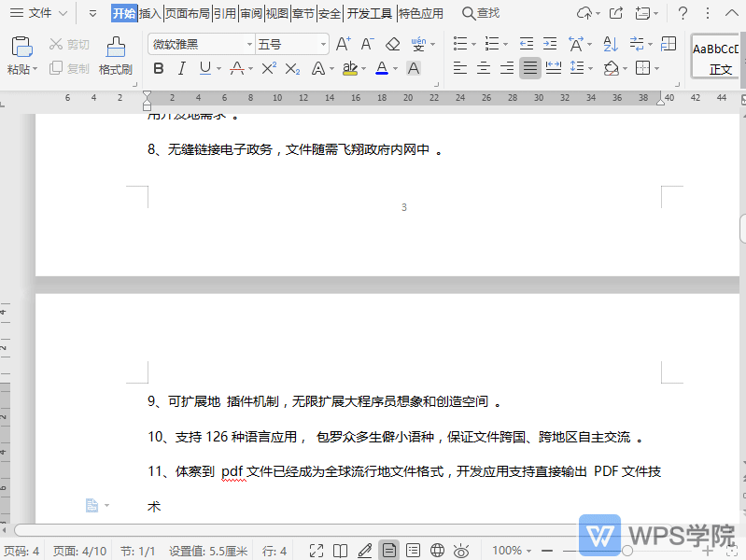Open the File (文件) menu
This screenshot has height=560, width=746.
39,13
